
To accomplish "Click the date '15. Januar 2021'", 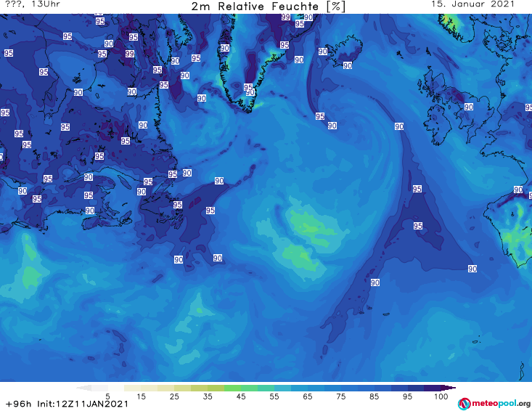I will (x=472, y=4).
